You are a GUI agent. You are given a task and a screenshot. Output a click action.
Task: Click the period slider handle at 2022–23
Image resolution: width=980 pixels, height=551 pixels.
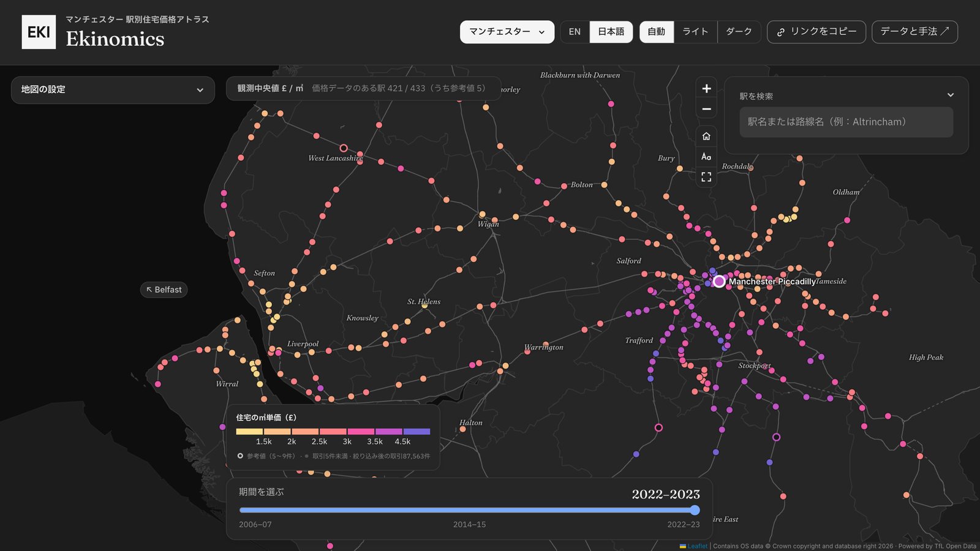click(x=695, y=510)
